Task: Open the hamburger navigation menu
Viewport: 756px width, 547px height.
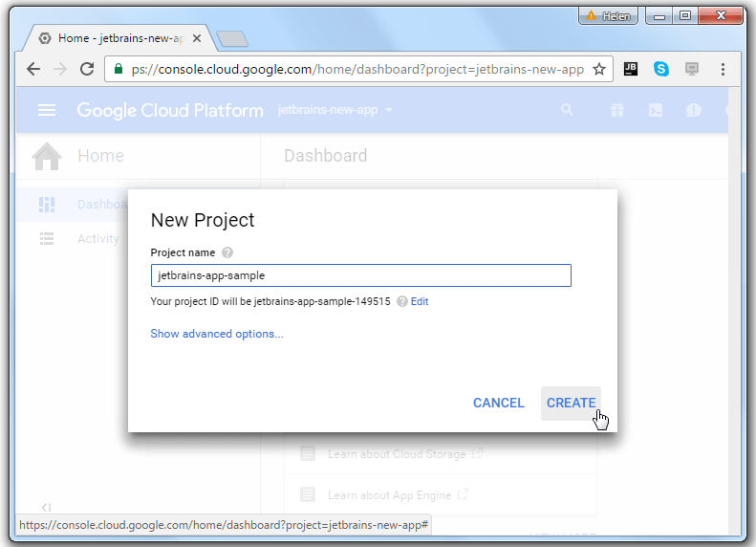Action: click(x=47, y=110)
